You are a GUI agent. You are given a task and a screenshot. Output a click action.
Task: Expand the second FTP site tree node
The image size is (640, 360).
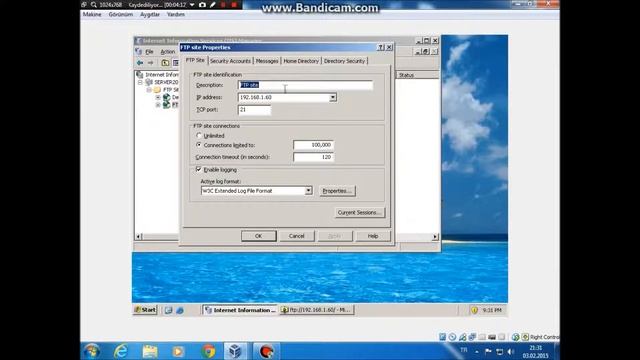158,105
